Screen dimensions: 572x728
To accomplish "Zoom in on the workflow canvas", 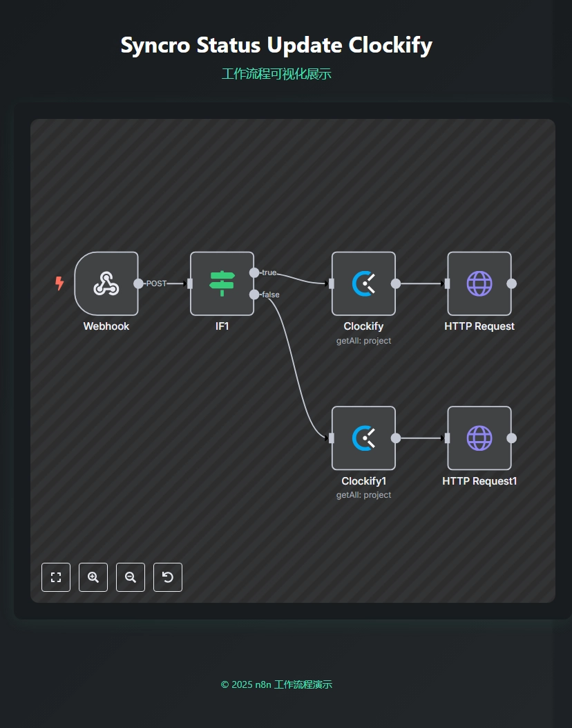I will (x=93, y=577).
